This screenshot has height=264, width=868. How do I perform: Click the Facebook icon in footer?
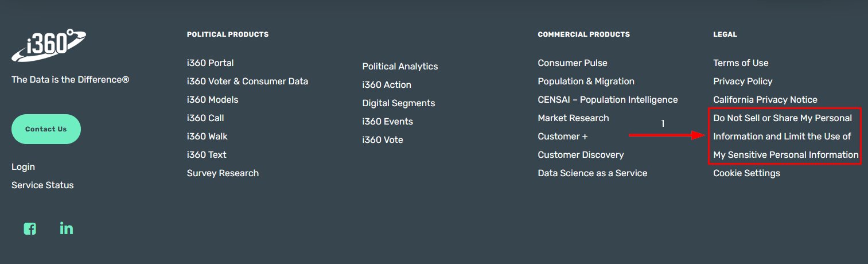tap(30, 228)
